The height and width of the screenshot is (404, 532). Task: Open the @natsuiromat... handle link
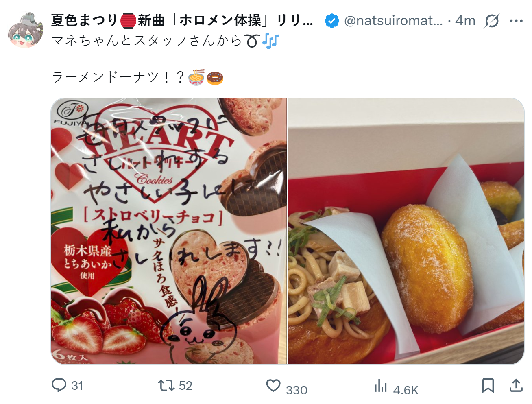click(393, 20)
